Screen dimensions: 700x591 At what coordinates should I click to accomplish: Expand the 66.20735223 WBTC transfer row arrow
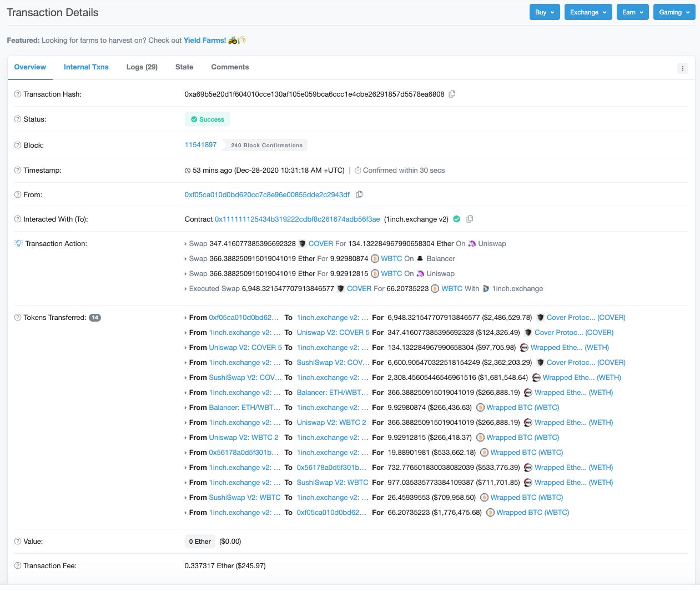186,513
